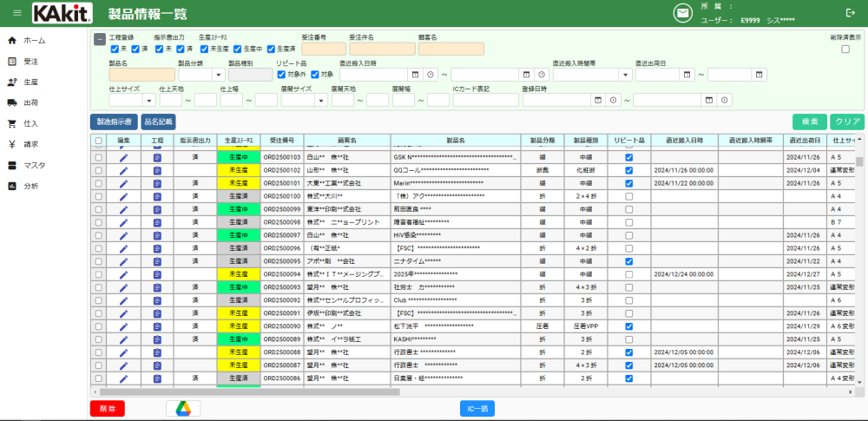
Task: Go to 受注 in the sidebar
Action: click(x=30, y=62)
